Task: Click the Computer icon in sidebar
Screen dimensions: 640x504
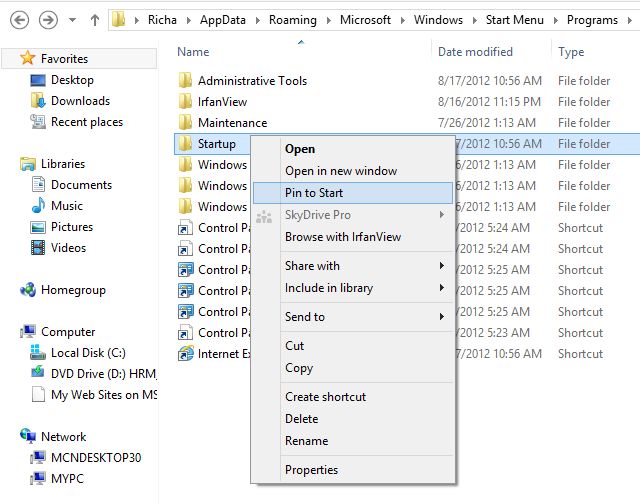Action: coord(28,331)
